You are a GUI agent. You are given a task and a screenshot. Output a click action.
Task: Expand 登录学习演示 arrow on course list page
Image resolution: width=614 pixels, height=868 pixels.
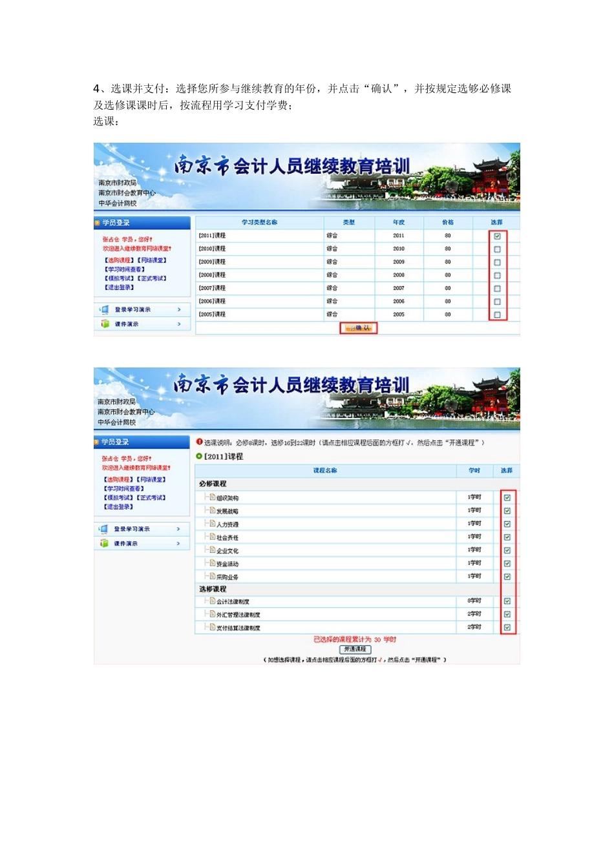pyautogui.click(x=178, y=529)
